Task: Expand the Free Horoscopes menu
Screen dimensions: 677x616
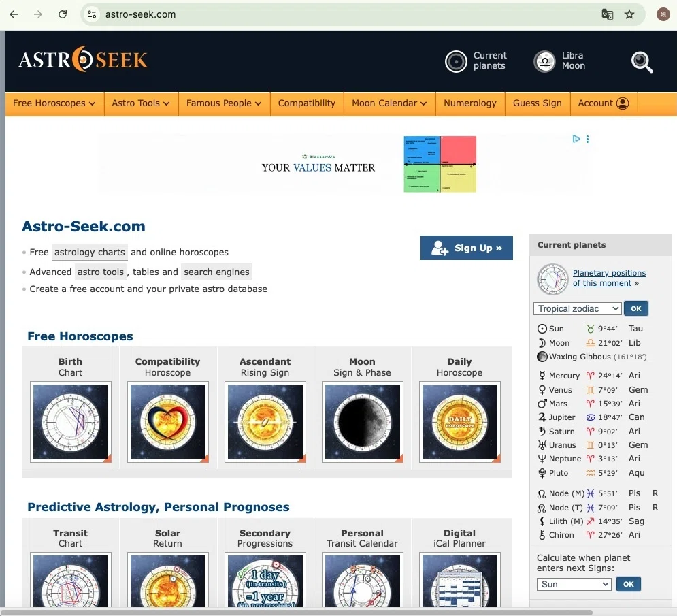Action: pos(54,103)
